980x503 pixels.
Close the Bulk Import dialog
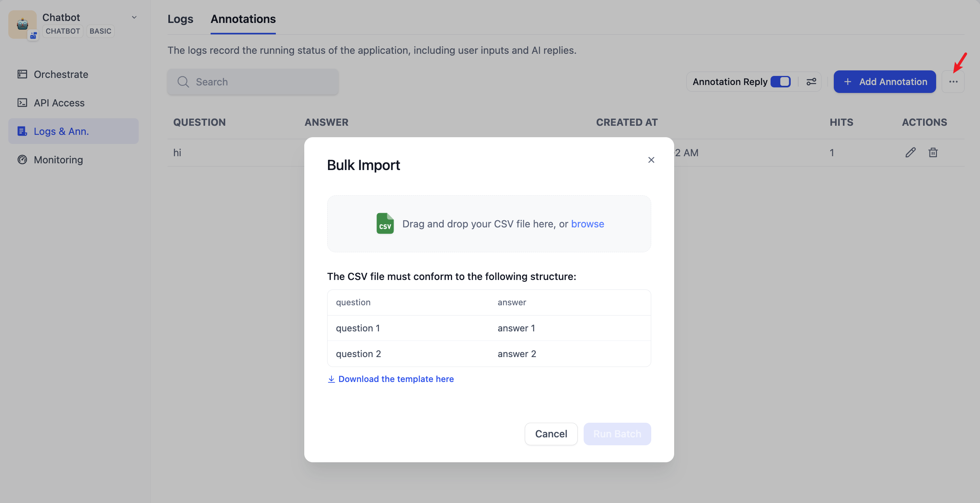651,160
